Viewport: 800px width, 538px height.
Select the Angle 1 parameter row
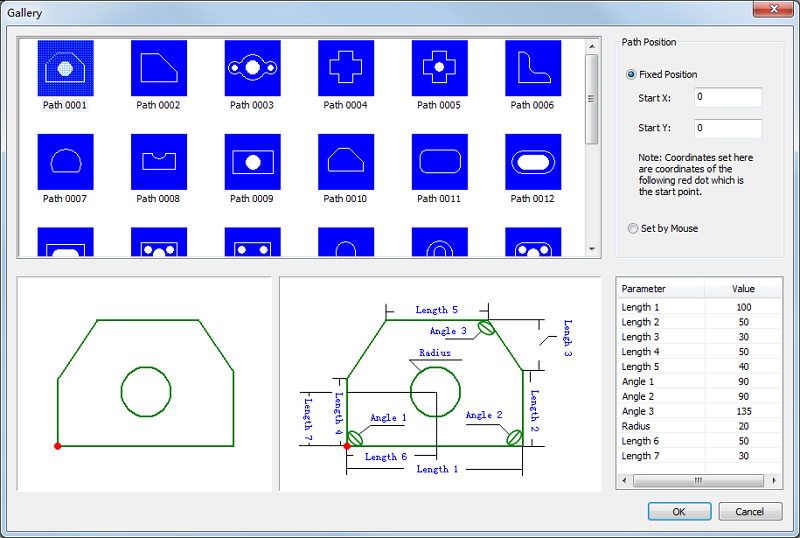click(699, 381)
